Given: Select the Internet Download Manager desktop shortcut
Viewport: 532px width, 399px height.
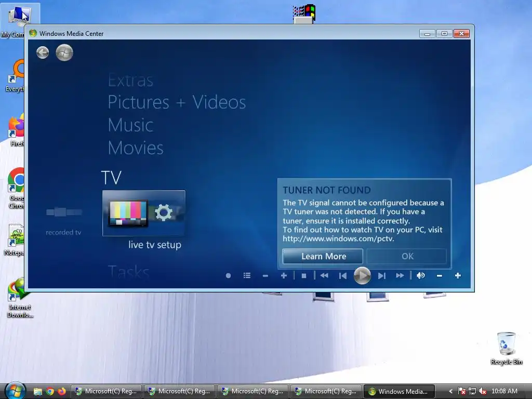Looking at the screenshot, I should [20, 298].
